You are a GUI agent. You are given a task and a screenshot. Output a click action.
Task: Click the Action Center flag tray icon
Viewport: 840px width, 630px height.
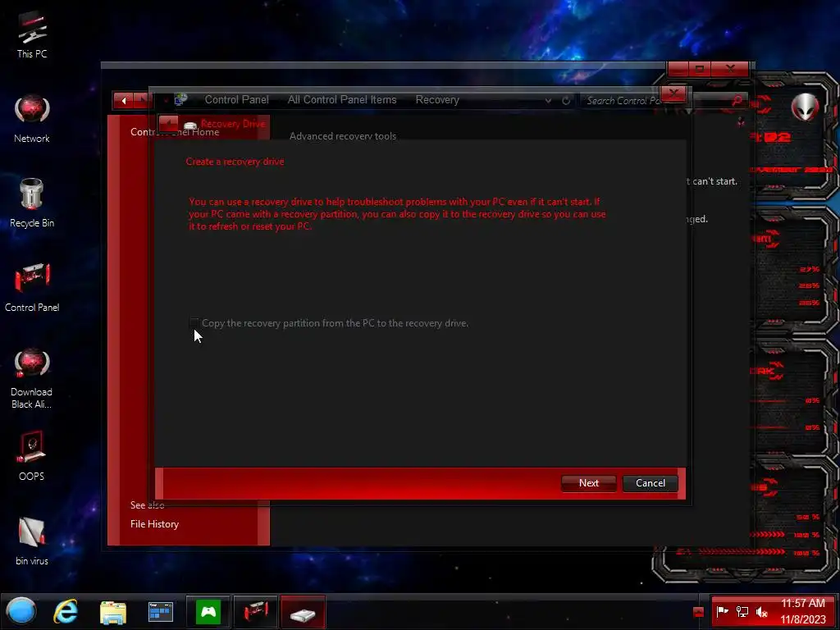[x=722, y=611]
